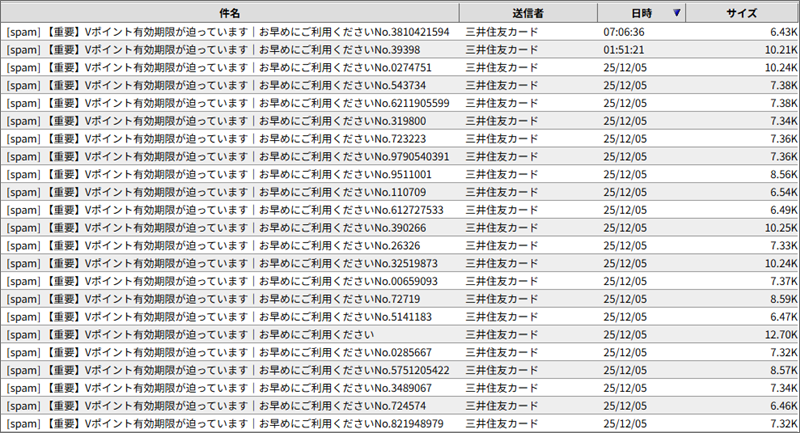Open the email ending No.9790540391
Viewport: 800px width, 433px height.
tap(228, 157)
